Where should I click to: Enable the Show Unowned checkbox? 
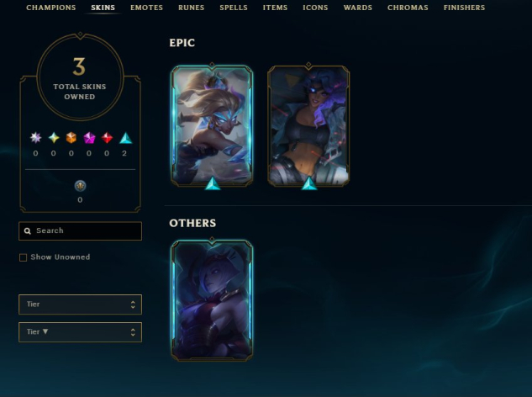(x=23, y=257)
